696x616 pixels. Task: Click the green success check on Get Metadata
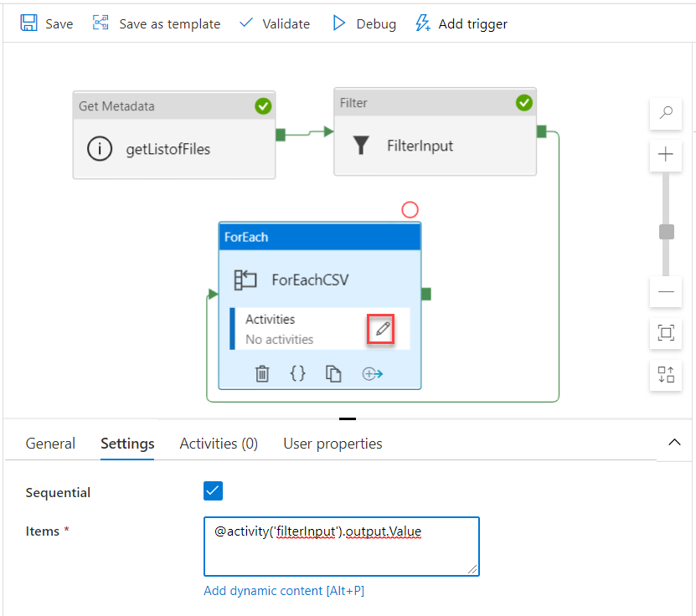tap(263, 106)
